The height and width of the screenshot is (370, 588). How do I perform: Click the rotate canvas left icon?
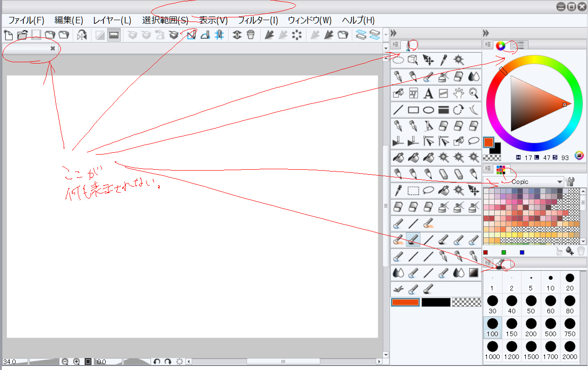coord(156,361)
